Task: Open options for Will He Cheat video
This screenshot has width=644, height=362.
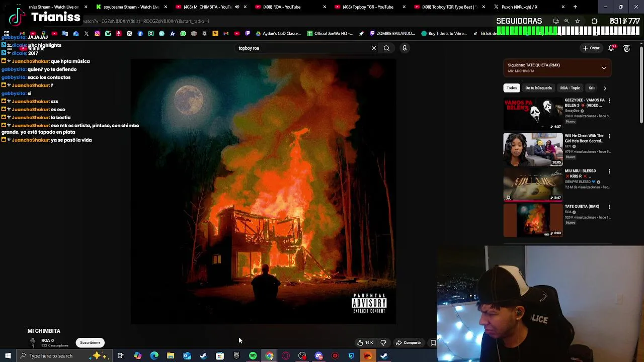Action: click(x=609, y=136)
